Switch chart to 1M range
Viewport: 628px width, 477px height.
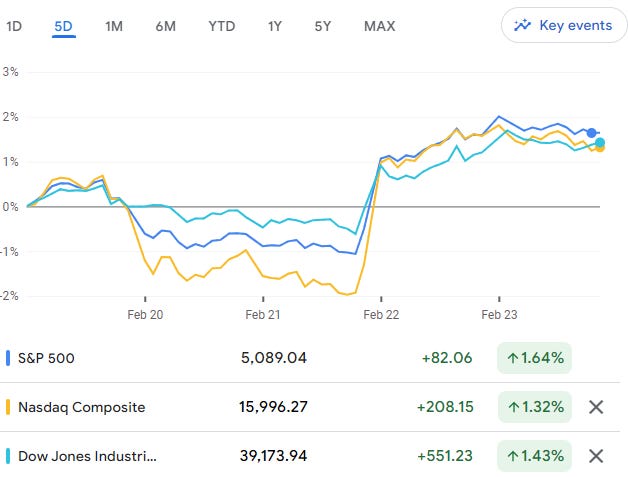[114, 26]
